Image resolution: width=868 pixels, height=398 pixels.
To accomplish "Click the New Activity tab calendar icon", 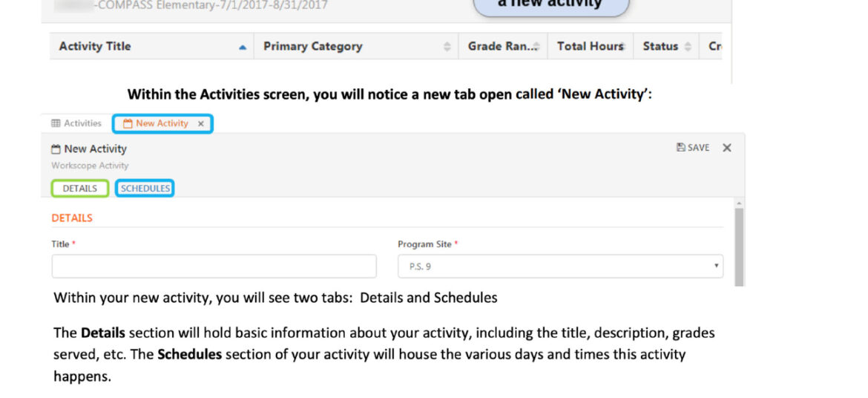I will pyautogui.click(x=128, y=124).
